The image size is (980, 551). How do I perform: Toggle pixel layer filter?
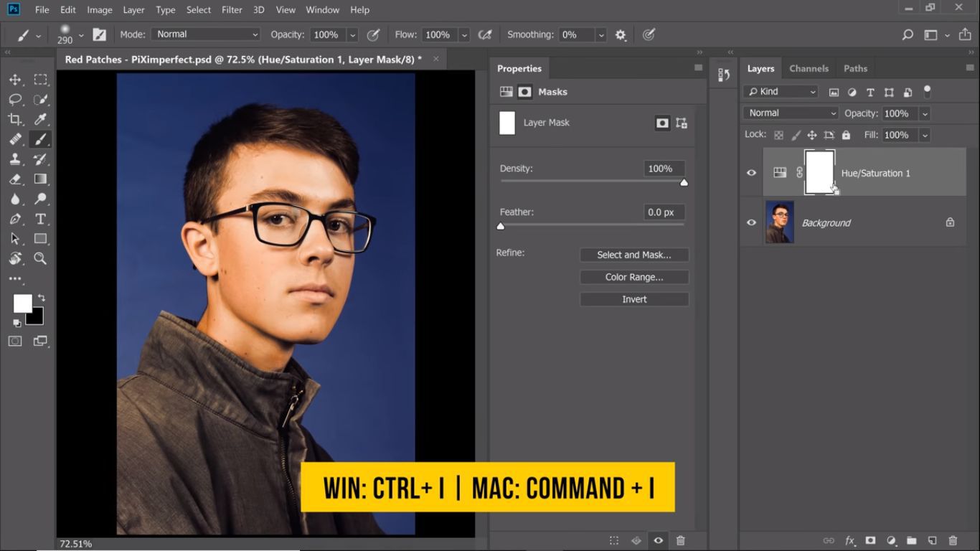point(834,92)
